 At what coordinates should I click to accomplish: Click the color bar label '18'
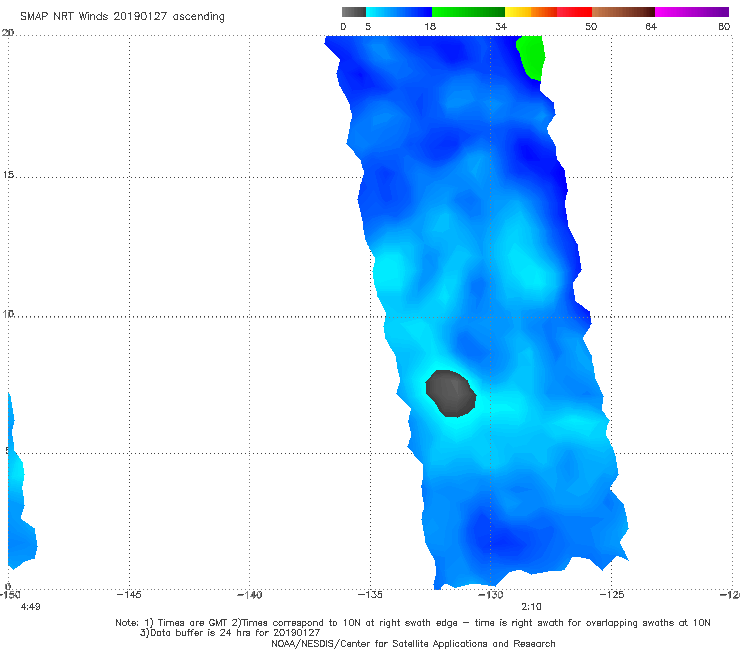point(430,26)
